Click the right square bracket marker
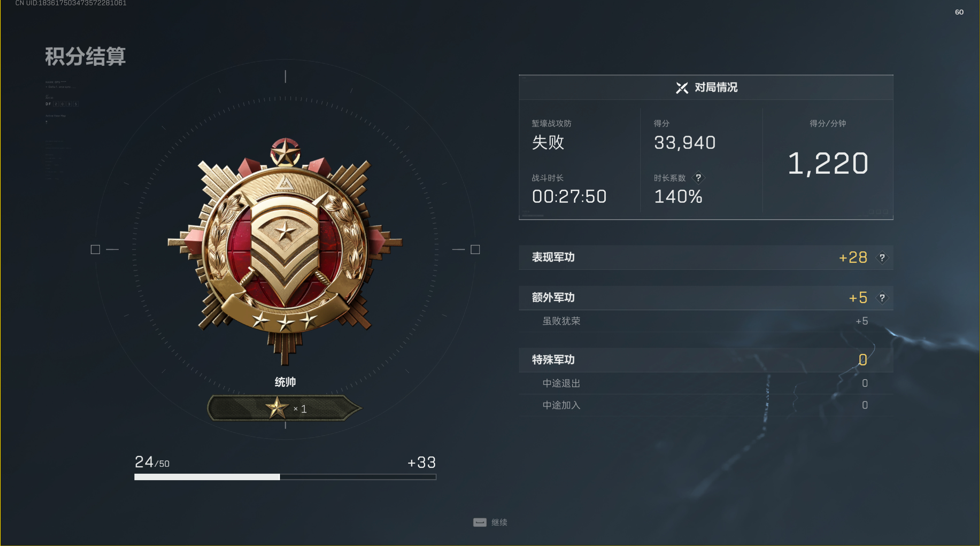Viewport: 980px width, 546px height. pyautogui.click(x=475, y=249)
